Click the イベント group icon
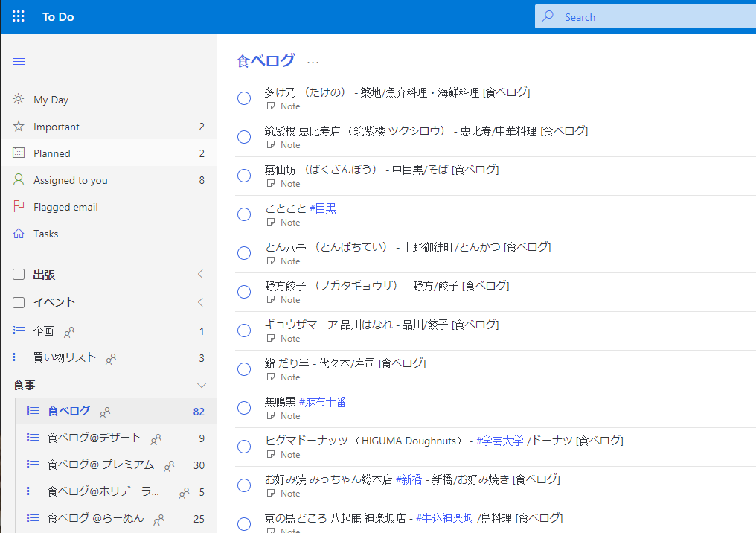This screenshot has width=756, height=533. [19, 302]
